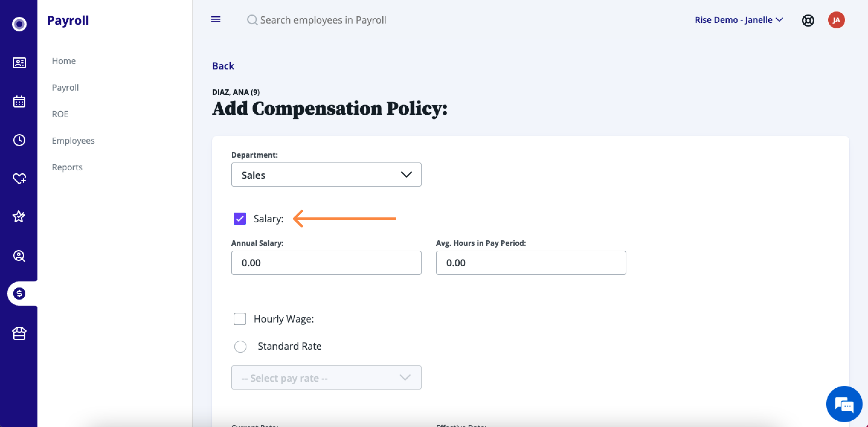The height and width of the screenshot is (427, 868).
Task: Open Reports in Payroll menu
Action: click(x=67, y=167)
